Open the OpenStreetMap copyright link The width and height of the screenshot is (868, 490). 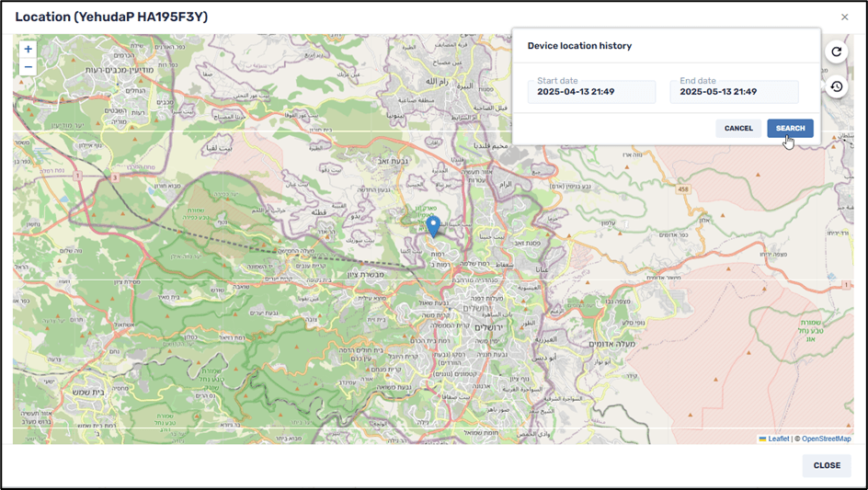click(826, 439)
